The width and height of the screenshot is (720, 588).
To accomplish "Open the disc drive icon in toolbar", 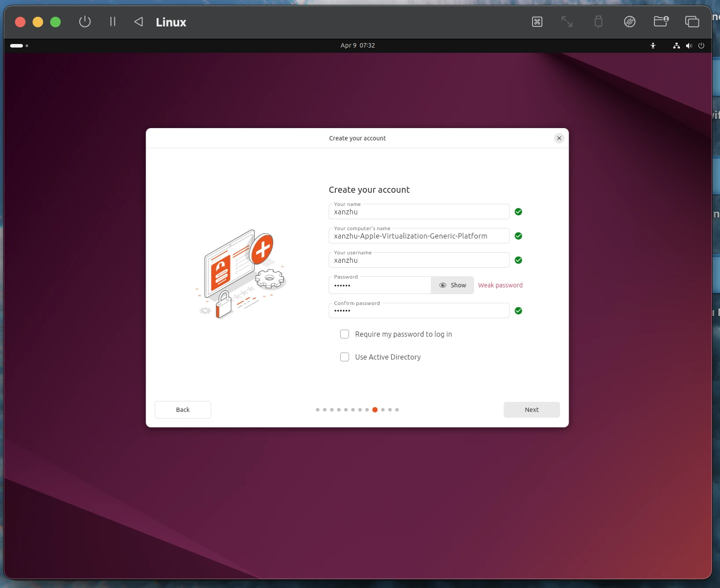I will click(x=630, y=22).
